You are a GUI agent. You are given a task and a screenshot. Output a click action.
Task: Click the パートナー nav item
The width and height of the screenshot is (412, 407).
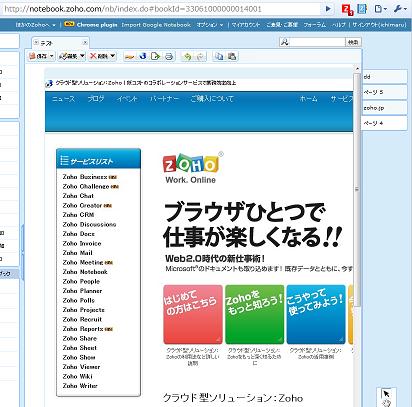(x=164, y=99)
